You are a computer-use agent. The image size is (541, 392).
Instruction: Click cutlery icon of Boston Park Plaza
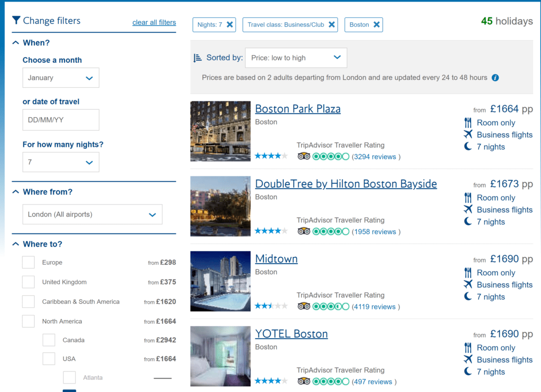point(468,123)
